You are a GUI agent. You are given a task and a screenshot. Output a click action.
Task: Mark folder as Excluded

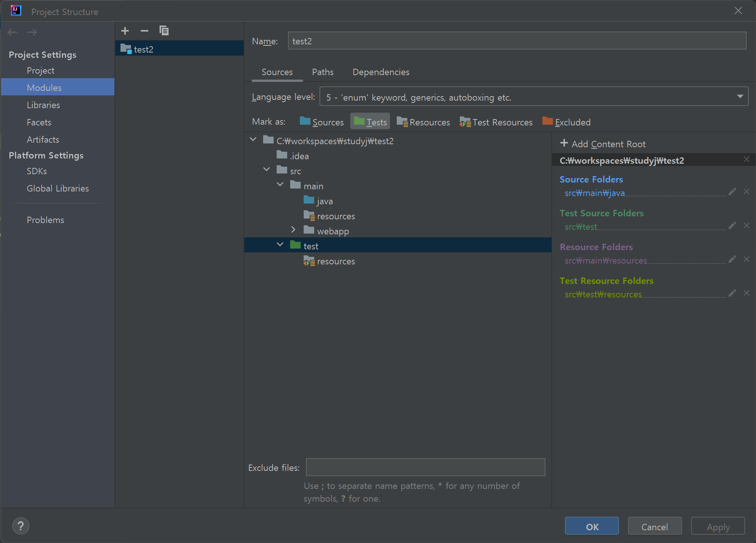pyautogui.click(x=566, y=122)
